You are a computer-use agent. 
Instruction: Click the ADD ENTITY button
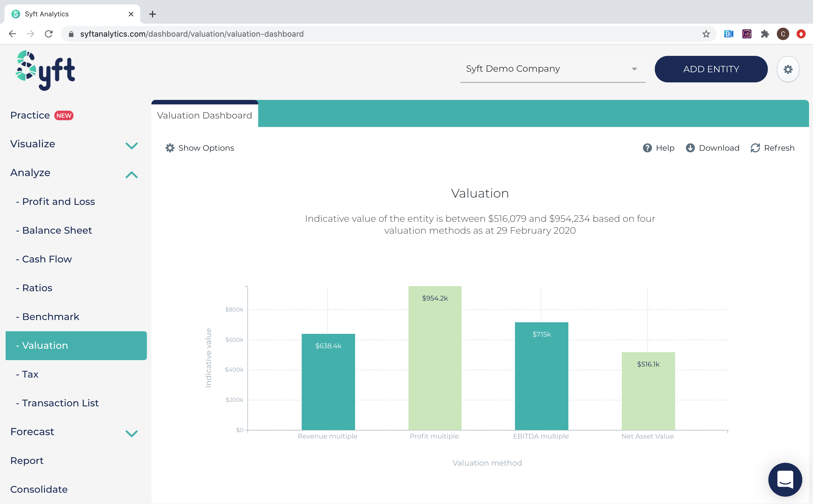click(711, 69)
